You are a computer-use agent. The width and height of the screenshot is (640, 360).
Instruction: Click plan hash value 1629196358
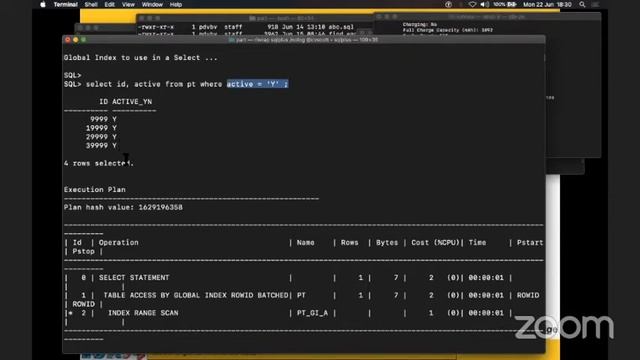[160, 207]
